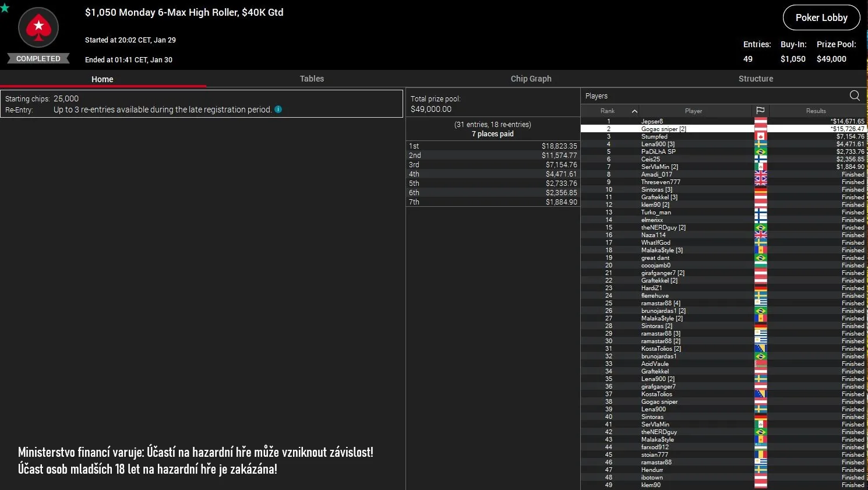Toggle Rank column sort arrow

click(x=634, y=111)
